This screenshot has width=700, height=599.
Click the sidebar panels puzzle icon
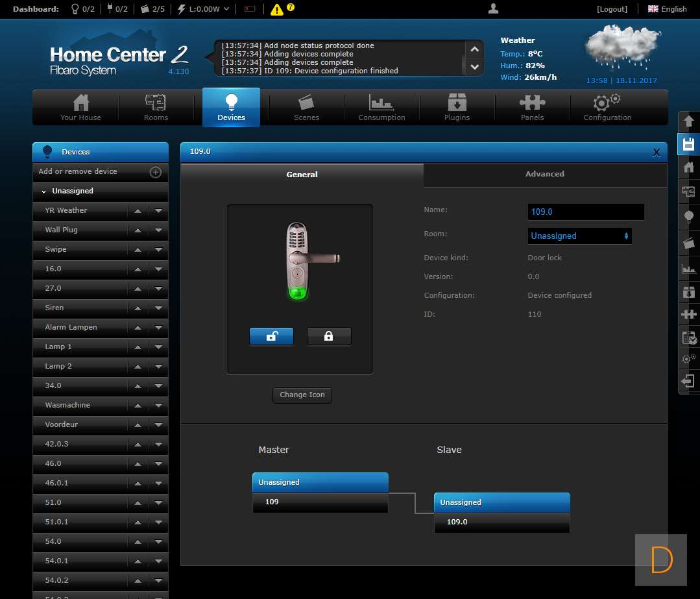(x=688, y=315)
